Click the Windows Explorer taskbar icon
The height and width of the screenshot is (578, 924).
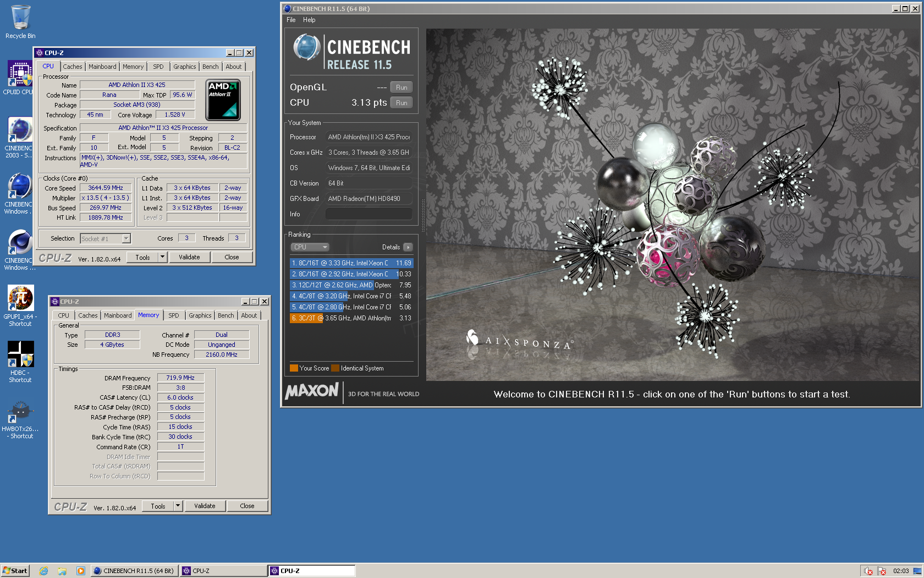[x=62, y=571]
